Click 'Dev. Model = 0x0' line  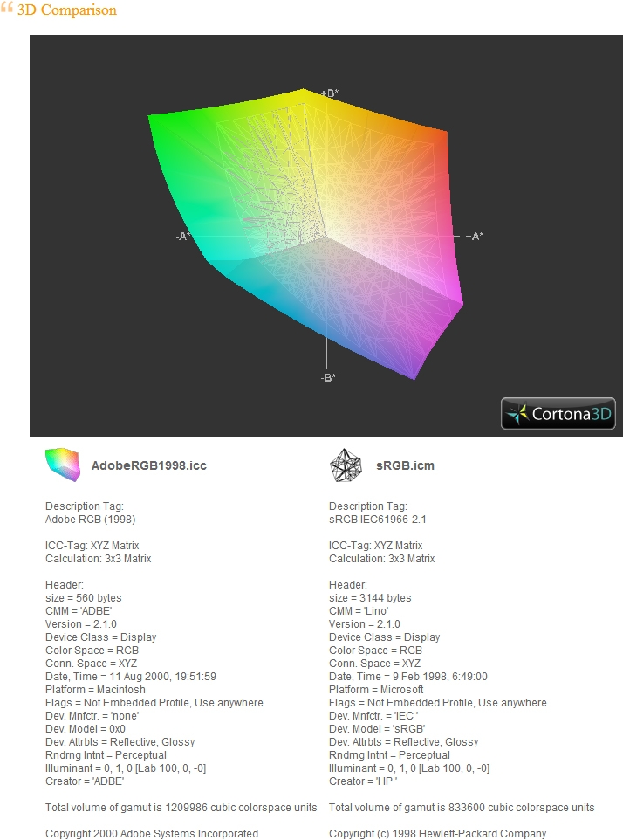pyautogui.click(x=86, y=729)
